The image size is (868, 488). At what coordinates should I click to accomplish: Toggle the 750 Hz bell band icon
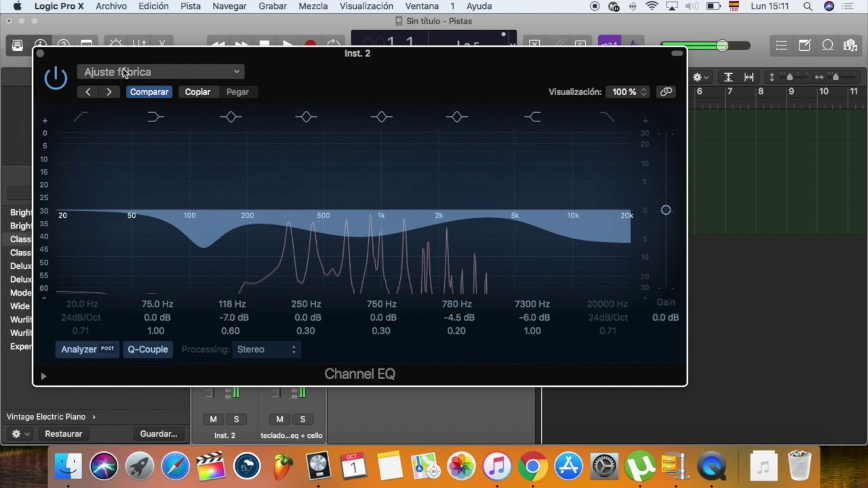coord(381,117)
